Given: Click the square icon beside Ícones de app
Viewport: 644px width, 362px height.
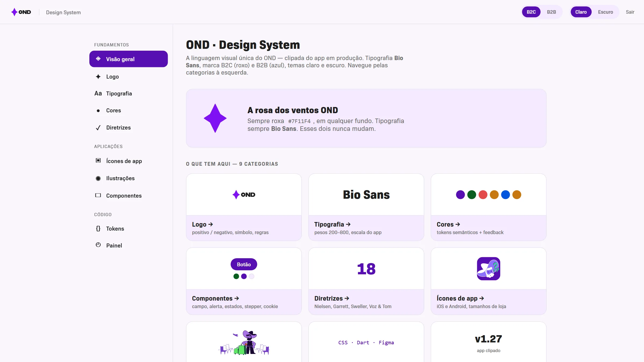Looking at the screenshot, I should 98,161.
